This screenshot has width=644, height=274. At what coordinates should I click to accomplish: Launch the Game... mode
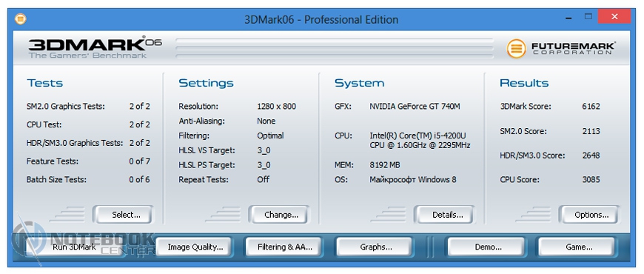point(579,247)
